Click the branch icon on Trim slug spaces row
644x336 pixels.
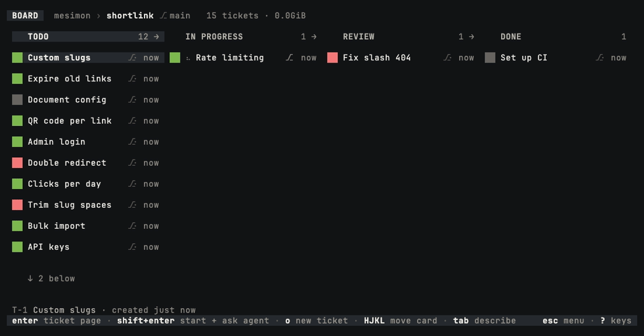(132, 204)
